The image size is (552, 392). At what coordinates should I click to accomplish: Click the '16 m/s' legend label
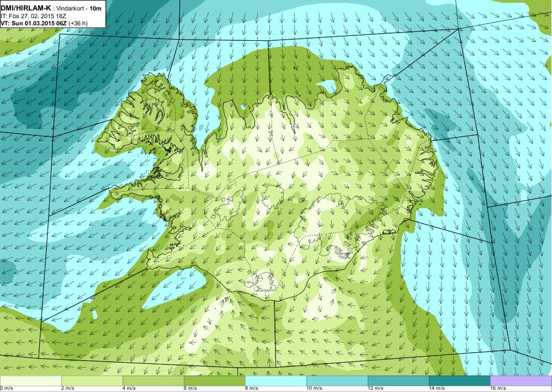(x=498, y=389)
